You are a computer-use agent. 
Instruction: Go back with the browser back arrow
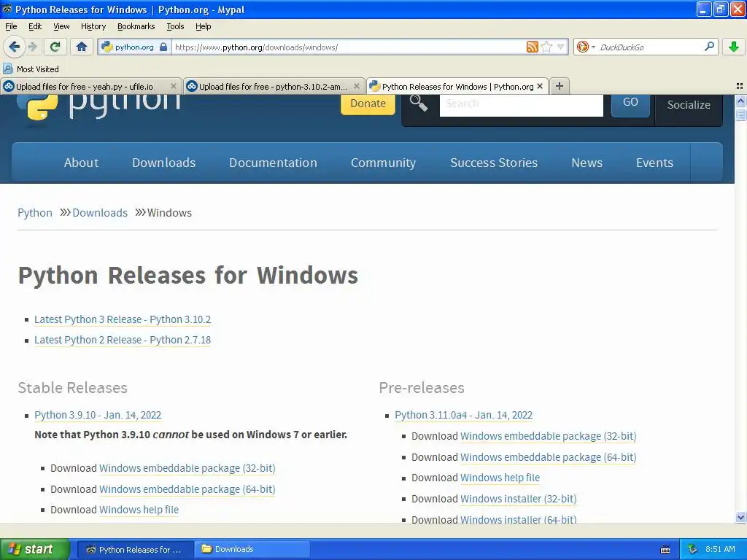14,47
